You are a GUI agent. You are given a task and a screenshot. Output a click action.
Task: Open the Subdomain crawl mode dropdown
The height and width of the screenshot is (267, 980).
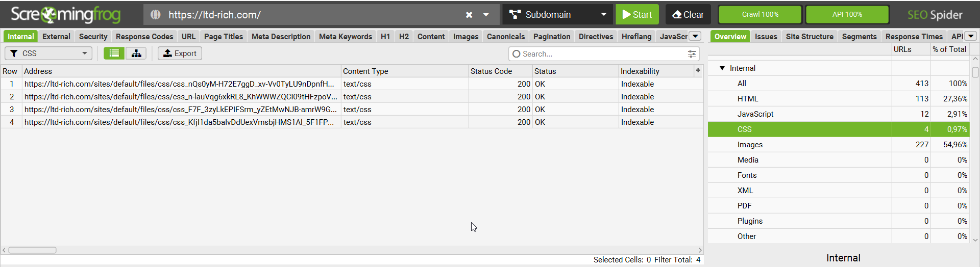coord(558,14)
